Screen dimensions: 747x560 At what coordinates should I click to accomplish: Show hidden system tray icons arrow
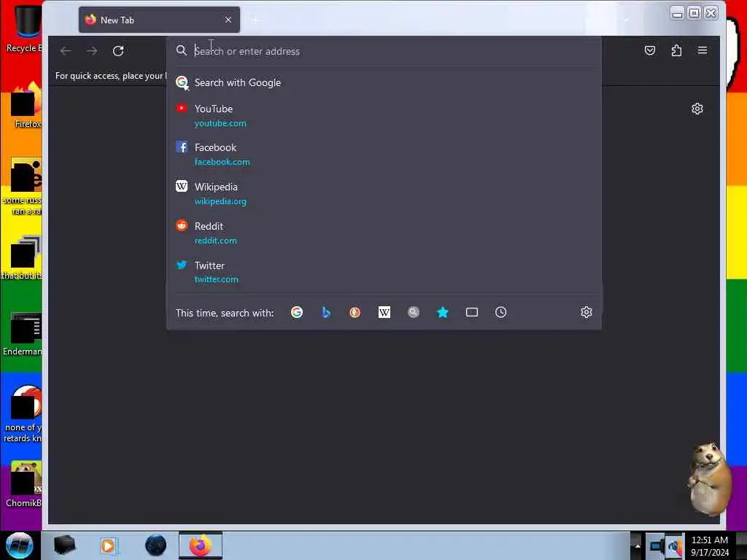click(638, 545)
